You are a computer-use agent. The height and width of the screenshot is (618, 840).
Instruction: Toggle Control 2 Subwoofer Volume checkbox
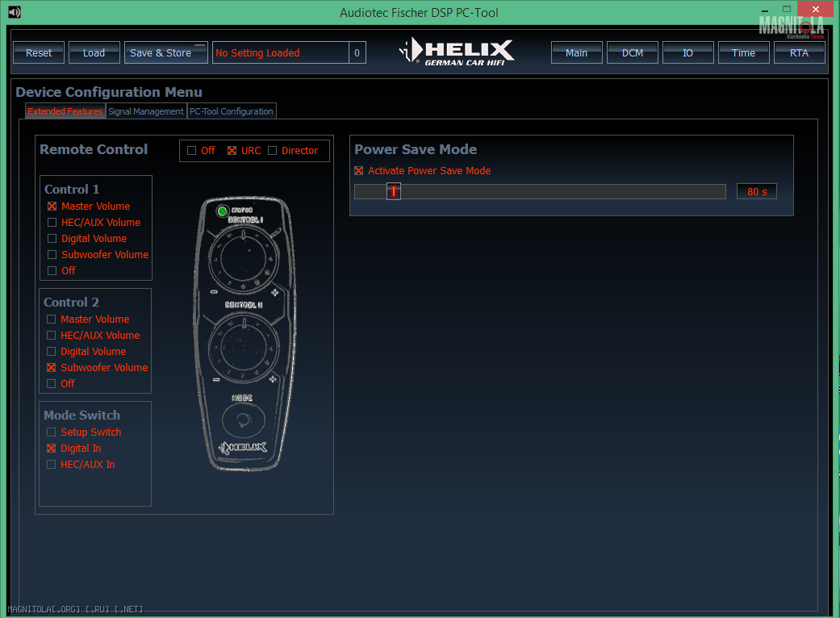[52, 367]
